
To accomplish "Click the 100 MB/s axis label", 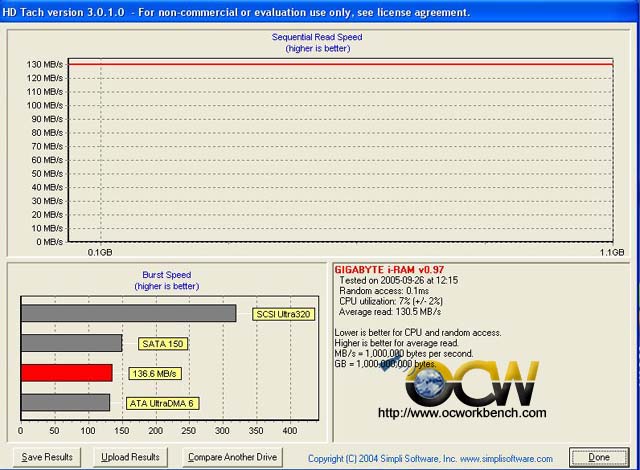I will 45,105.
